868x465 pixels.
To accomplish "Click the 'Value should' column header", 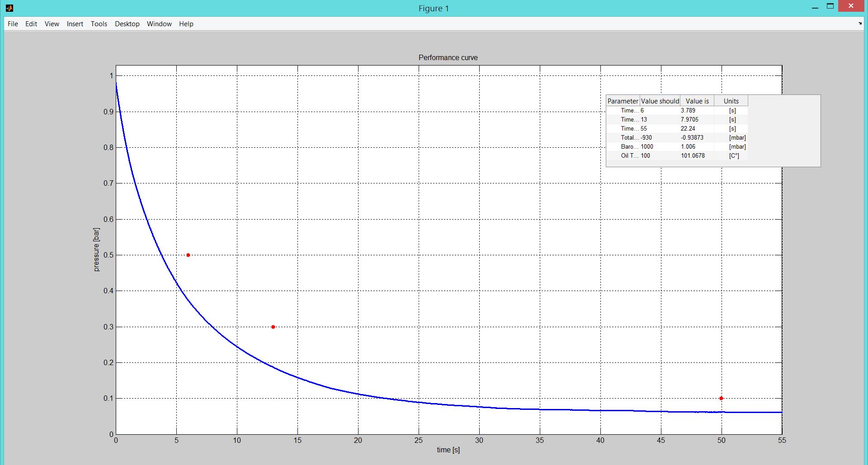I will (x=660, y=101).
